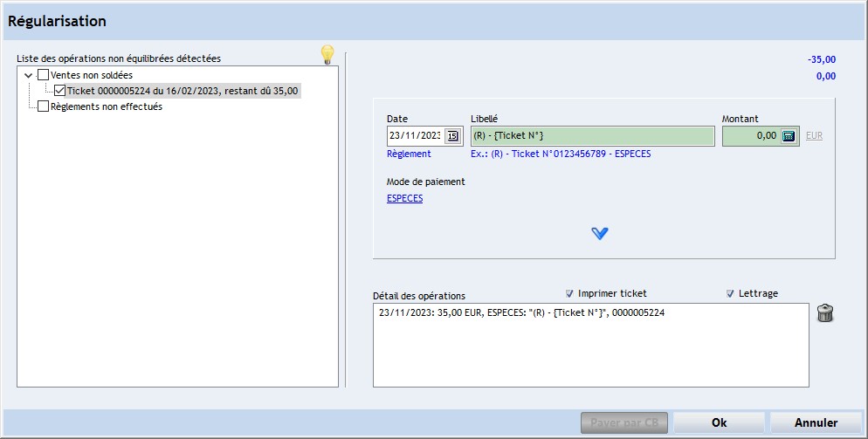
Task: Click the Payer par CB button
Action: (624, 422)
